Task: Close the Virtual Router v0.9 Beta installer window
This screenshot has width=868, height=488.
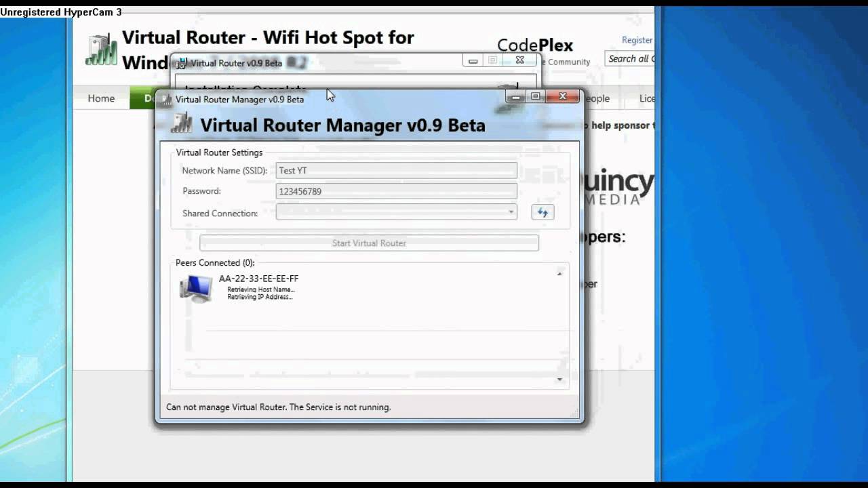Action: point(519,60)
